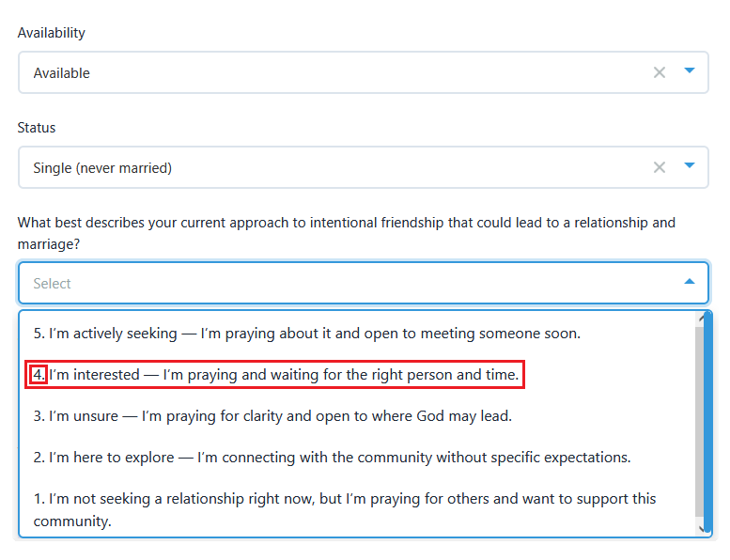
Task: Click the Available value in the Availability field
Action: (61, 73)
